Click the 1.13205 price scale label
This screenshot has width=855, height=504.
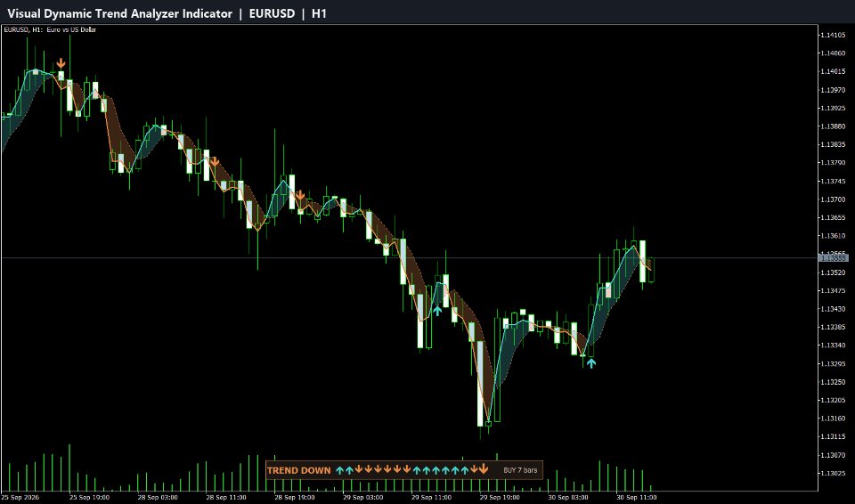835,401
